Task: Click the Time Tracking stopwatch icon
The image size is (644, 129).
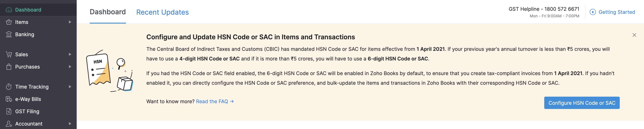Action: 9,87
